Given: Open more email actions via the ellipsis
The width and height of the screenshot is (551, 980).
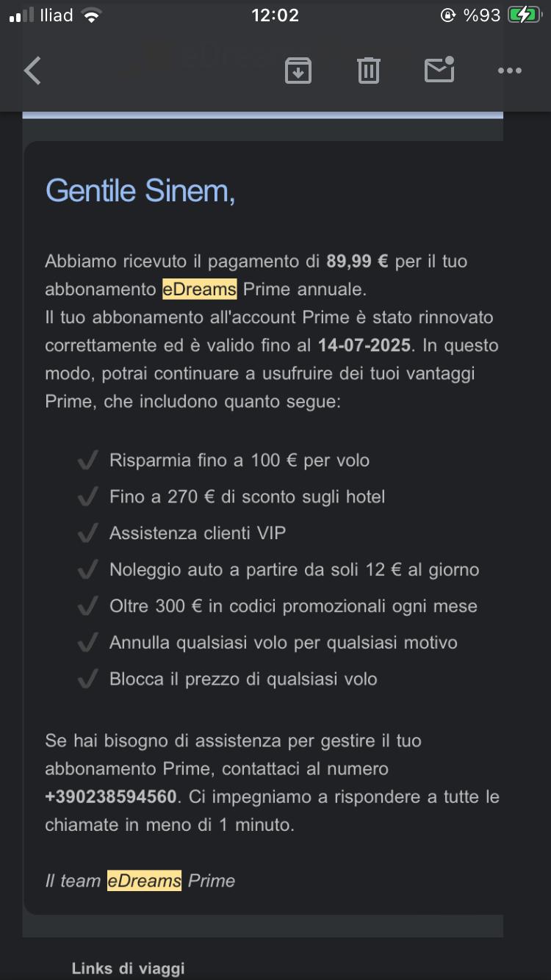Looking at the screenshot, I should coord(508,71).
